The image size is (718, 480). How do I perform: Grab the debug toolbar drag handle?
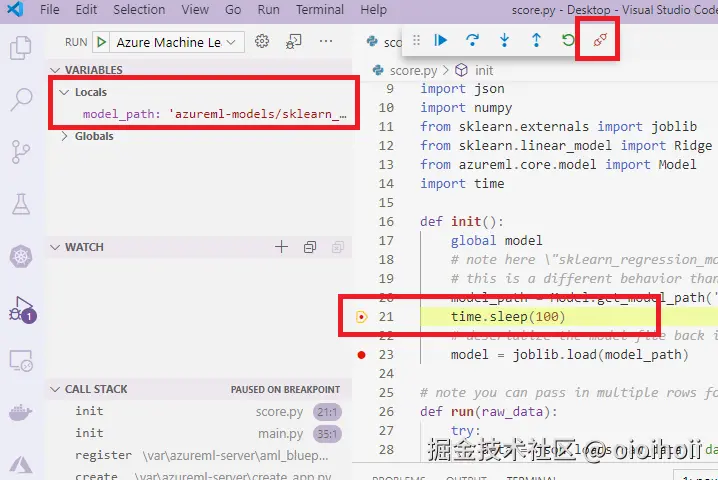[416, 40]
